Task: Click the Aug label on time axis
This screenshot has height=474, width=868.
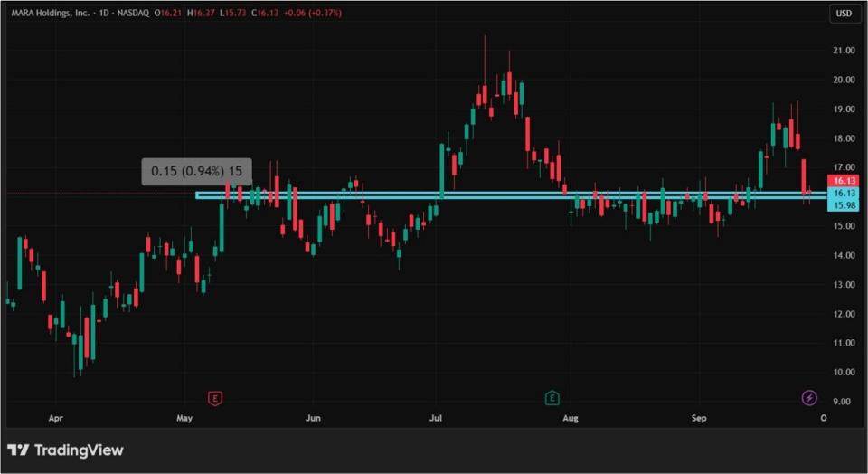Action: (x=570, y=419)
